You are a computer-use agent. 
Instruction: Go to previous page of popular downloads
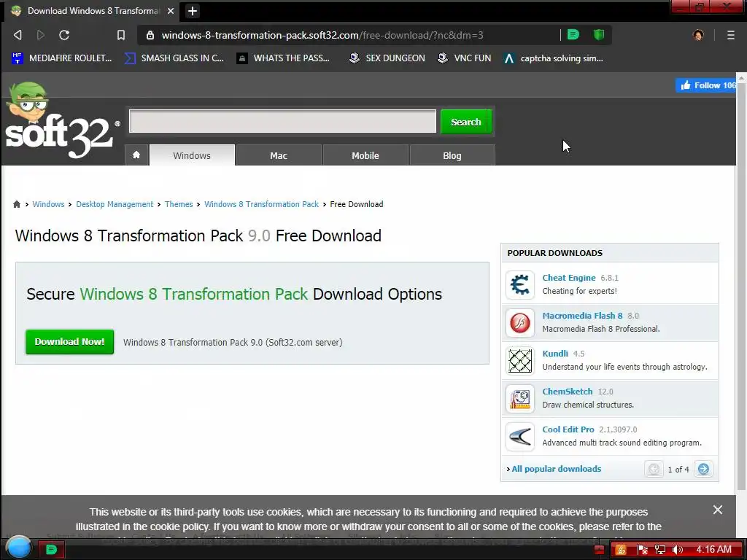654,469
